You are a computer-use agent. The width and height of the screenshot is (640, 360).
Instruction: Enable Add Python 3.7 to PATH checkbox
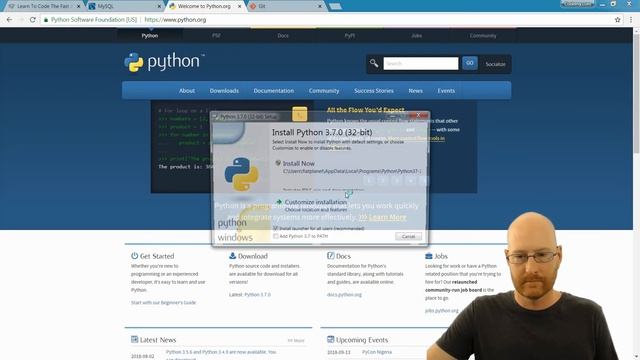point(276,236)
